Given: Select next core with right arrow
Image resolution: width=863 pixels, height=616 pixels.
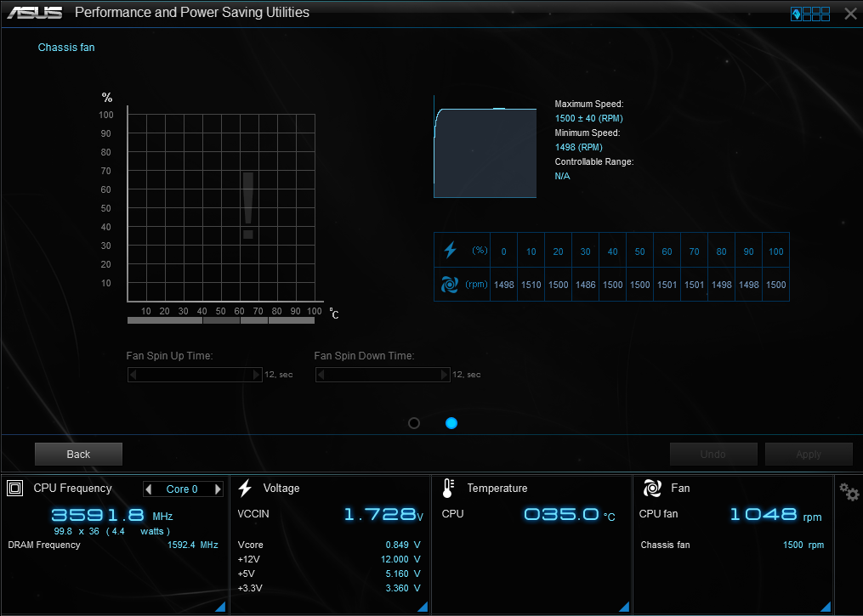Looking at the screenshot, I should (218, 489).
